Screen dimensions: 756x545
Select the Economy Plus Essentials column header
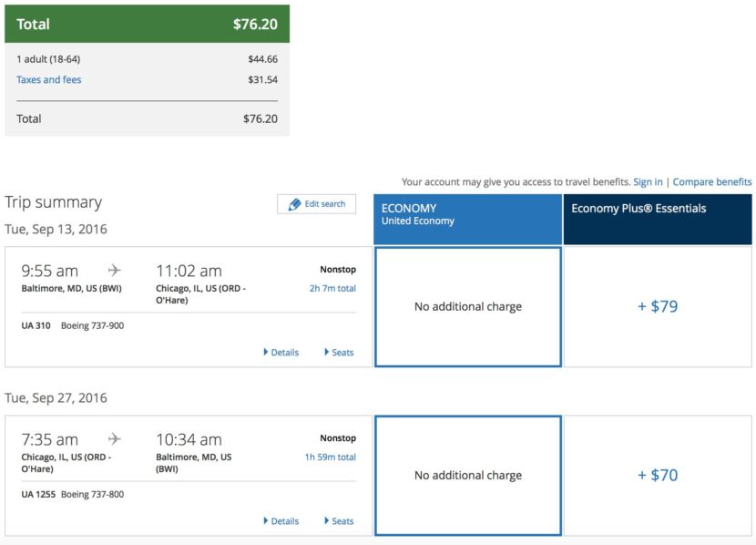(658, 219)
